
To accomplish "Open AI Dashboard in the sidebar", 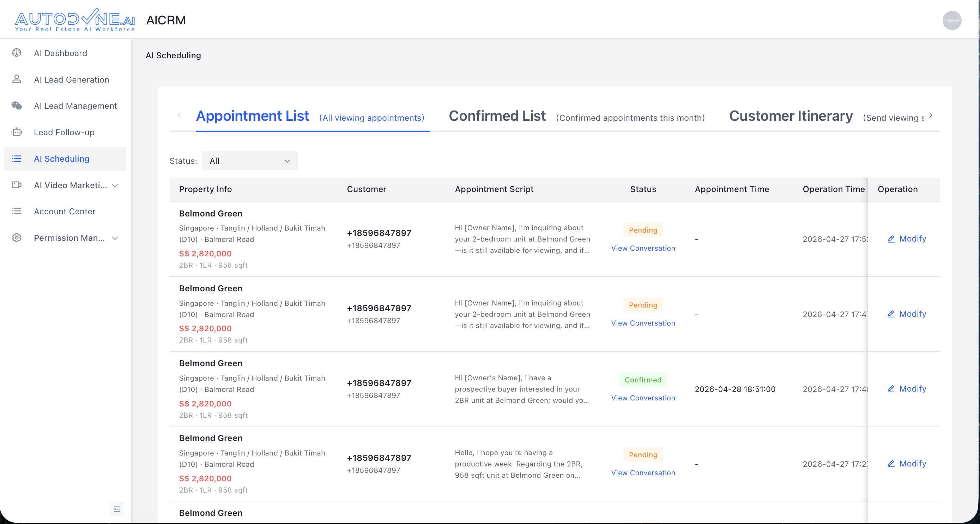I will (x=65, y=53).
